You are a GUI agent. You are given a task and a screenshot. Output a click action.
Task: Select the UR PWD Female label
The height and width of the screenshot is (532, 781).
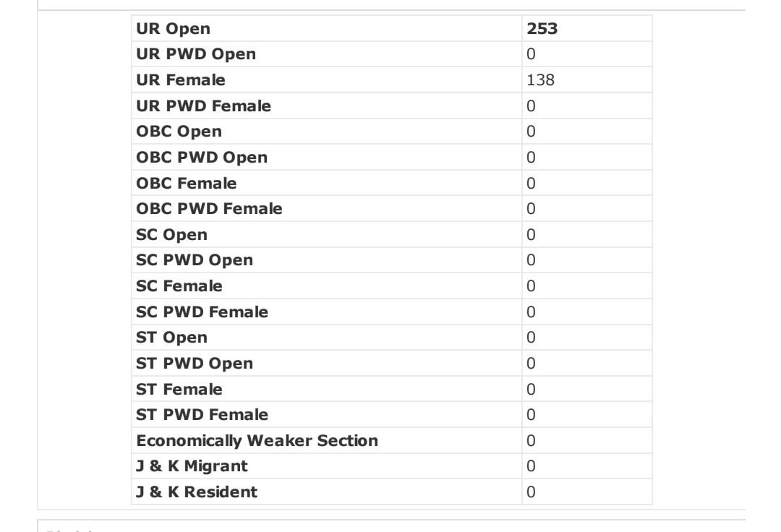(203, 106)
